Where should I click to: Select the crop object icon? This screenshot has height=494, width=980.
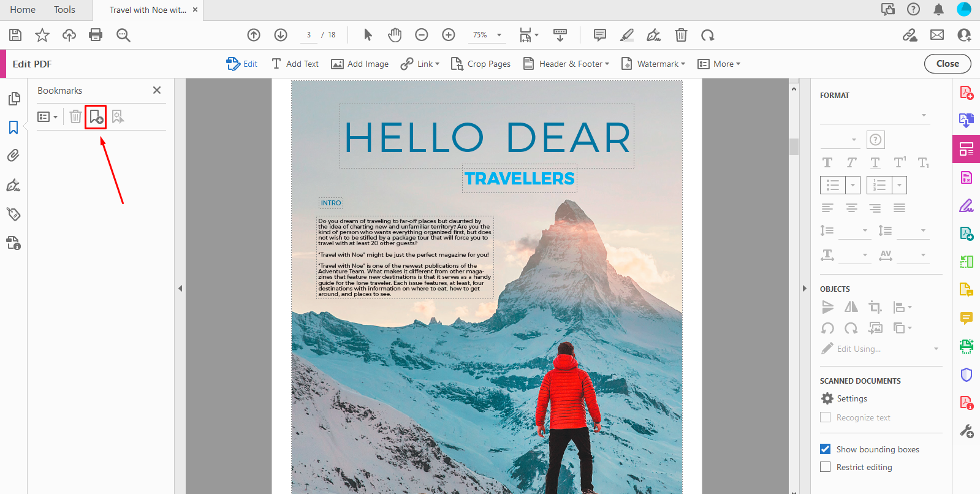(875, 307)
